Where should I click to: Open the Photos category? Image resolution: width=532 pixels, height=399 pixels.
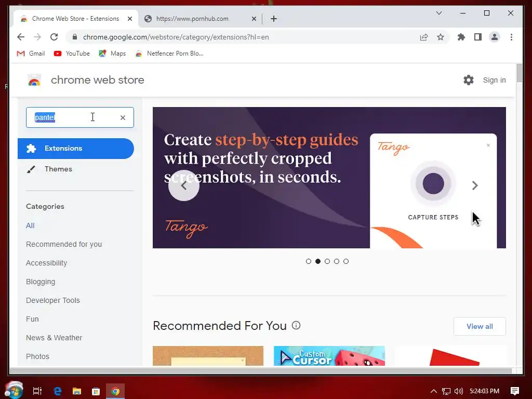tap(37, 356)
